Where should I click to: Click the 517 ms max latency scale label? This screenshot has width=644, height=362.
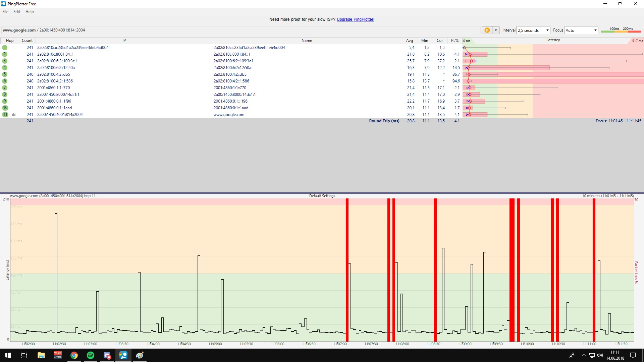tap(637, 41)
